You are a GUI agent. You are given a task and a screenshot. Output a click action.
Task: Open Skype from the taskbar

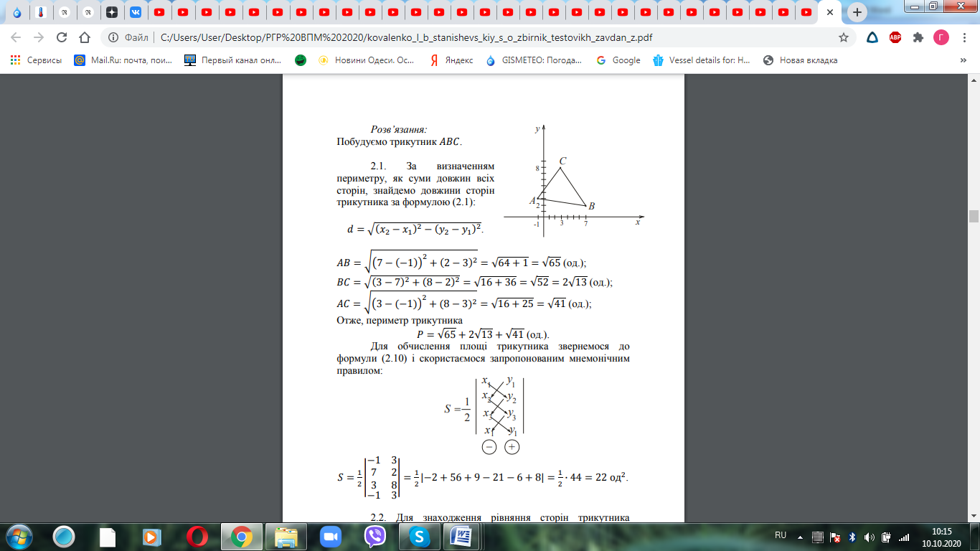pos(419,535)
